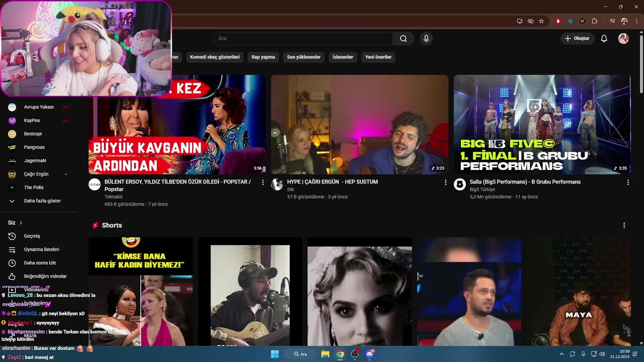Select the İzlenenler filter chip
The image size is (644, 362).
[x=343, y=57]
